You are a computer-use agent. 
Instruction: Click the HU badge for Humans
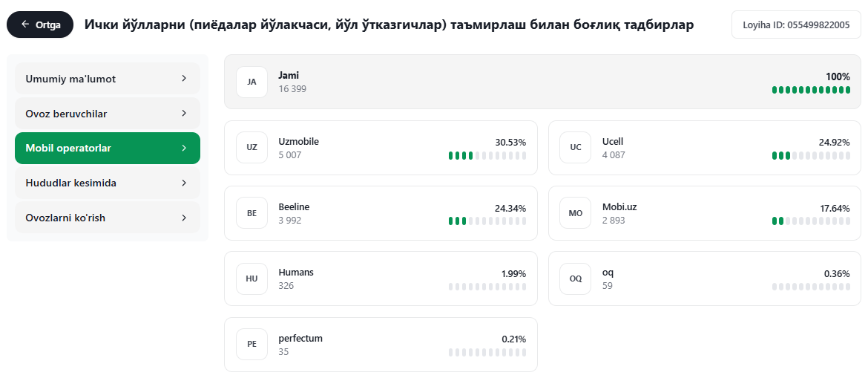(x=252, y=279)
